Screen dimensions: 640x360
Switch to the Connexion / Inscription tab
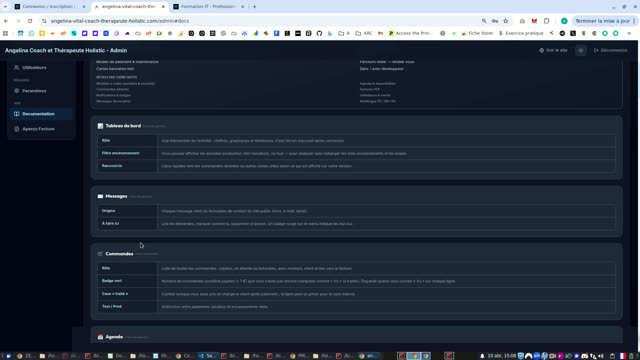click(50, 7)
